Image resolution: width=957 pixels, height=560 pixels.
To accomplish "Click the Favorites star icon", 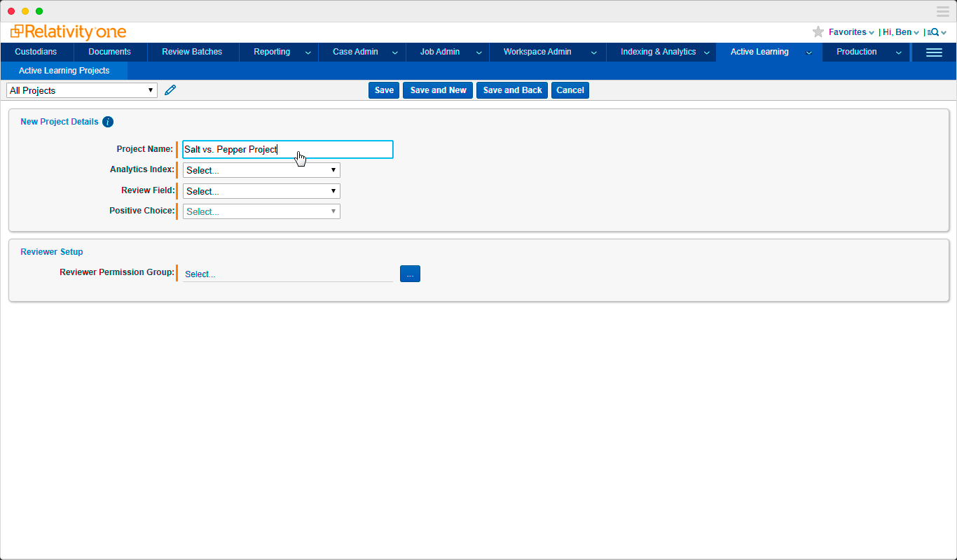I will click(818, 32).
